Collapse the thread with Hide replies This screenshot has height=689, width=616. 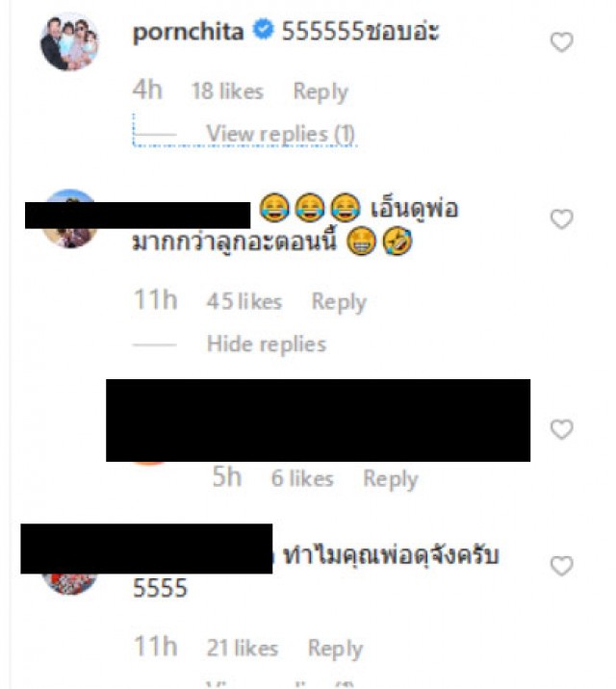(x=267, y=344)
